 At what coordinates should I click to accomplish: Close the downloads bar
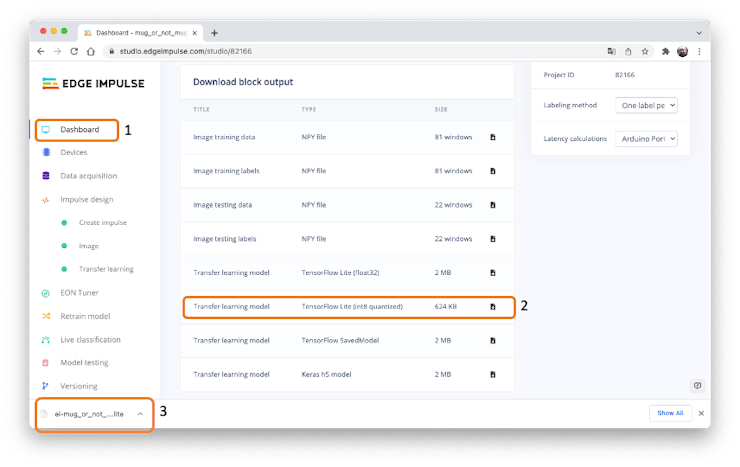click(701, 413)
